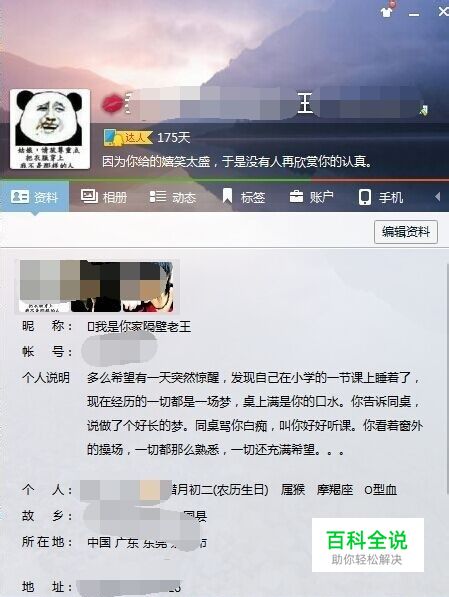Viewport: 449px width, 597px height.
Task: Click the 编辑资料 button
Action: (406, 231)
